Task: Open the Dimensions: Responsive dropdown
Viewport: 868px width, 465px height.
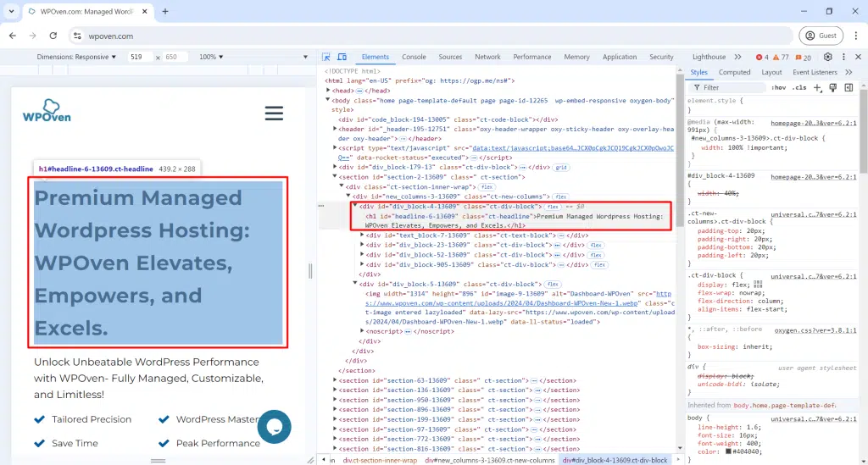Action: pyautogui.click(x=76, y=57)
